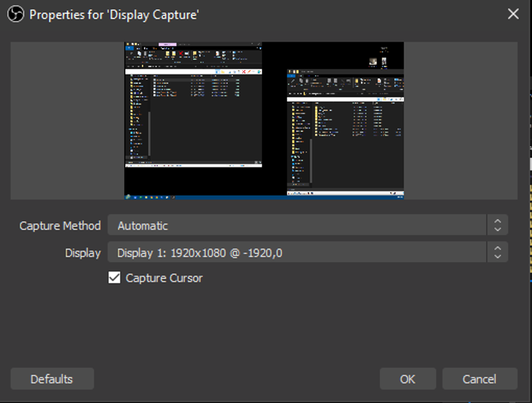This screenshot has height=403, width=532.
Task: Click the Capture Method label
Action: click(60, 226)
